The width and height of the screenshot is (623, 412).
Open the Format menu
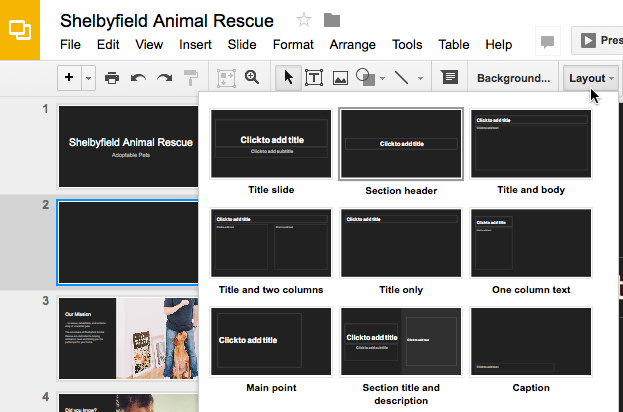(293, 44)
